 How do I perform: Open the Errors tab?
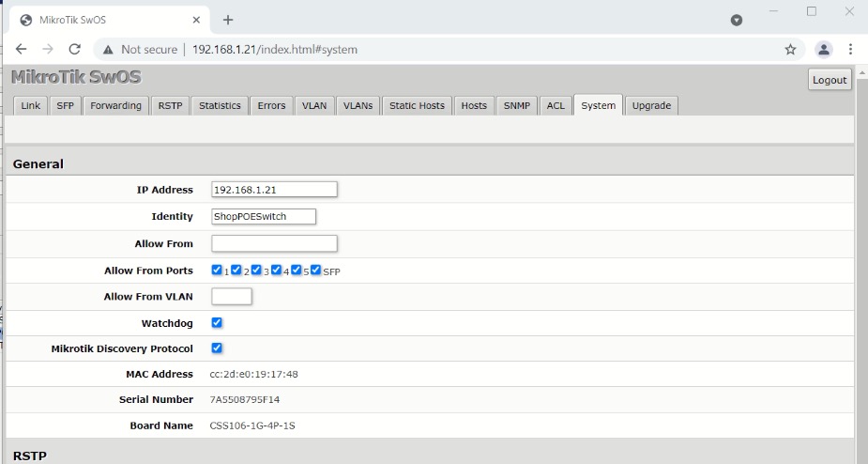click(271, 105)
